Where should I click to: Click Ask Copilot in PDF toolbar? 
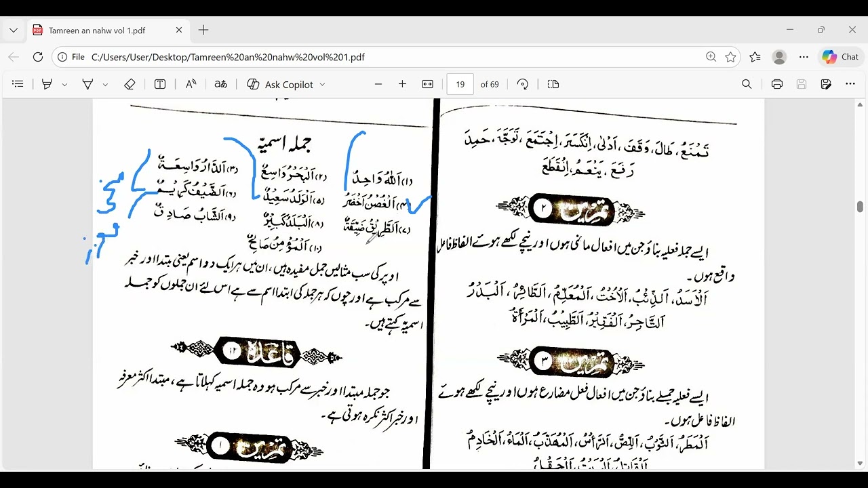coord(279,84)
